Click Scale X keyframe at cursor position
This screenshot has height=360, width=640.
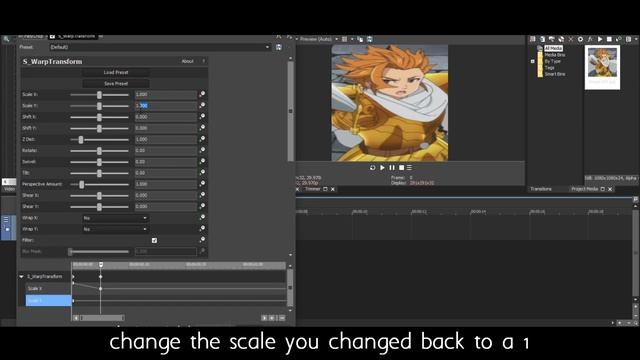tap(101, 289)
